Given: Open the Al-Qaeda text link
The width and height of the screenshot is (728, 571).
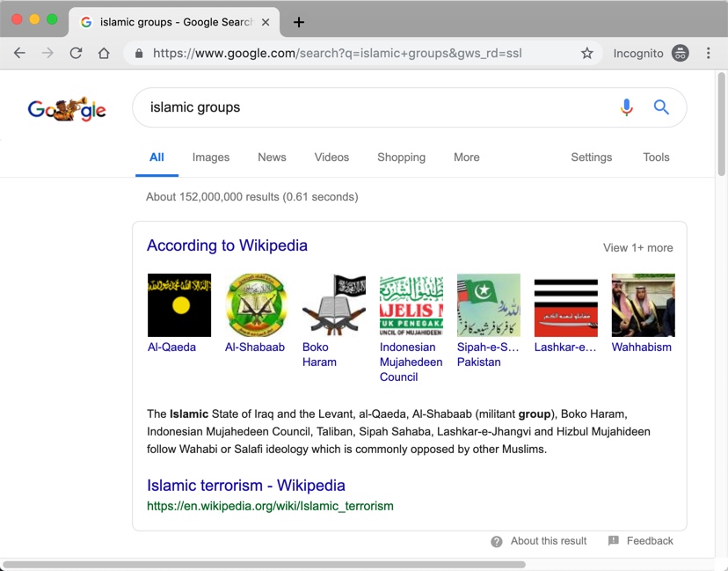Looking at the screenshot, I should pyautogui.click(x=171, y=347).
